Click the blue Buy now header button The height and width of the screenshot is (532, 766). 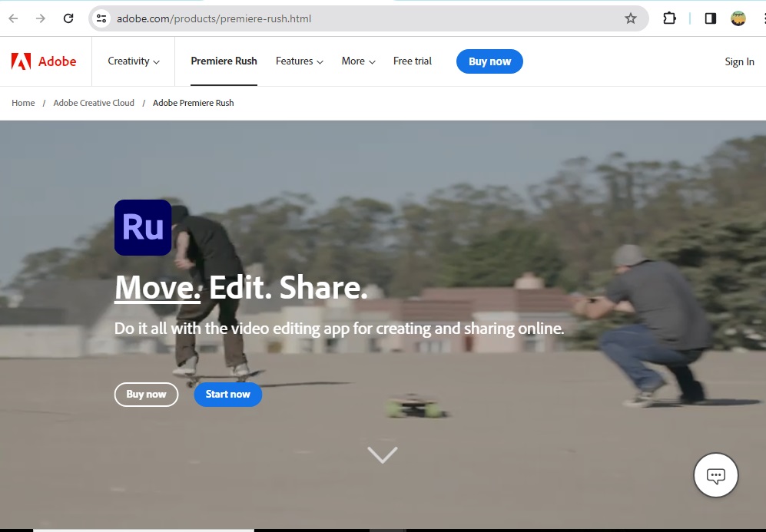pyautogui.click(x=489, y=61)
